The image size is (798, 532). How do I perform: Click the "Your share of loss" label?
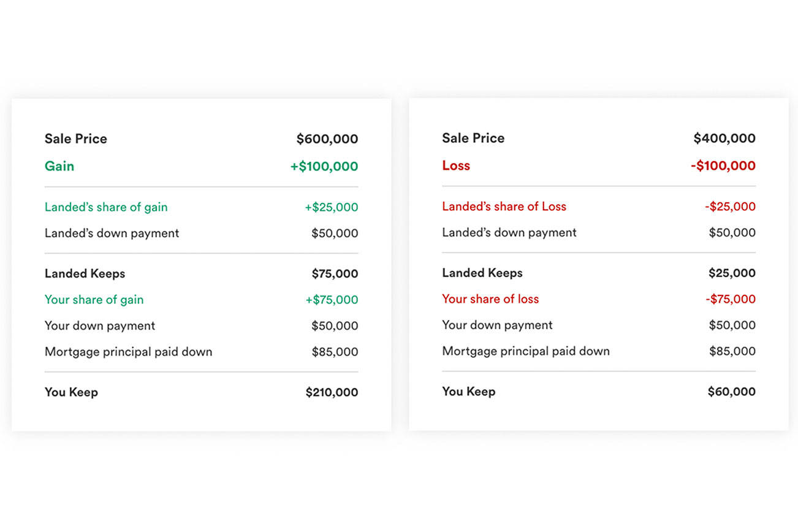pos(490,299)
